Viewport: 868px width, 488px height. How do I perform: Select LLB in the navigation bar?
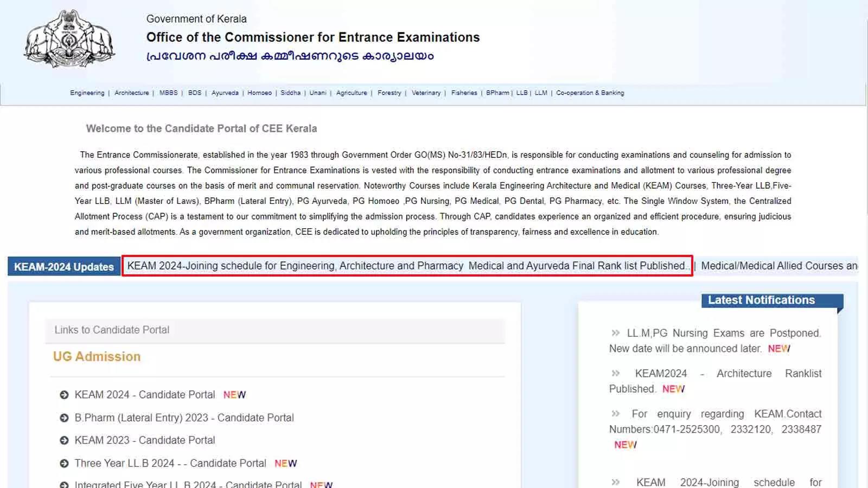coord(522,93)
